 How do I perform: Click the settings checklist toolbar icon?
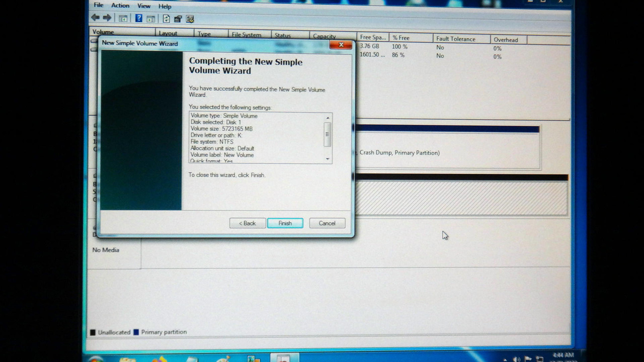[190, 19]
